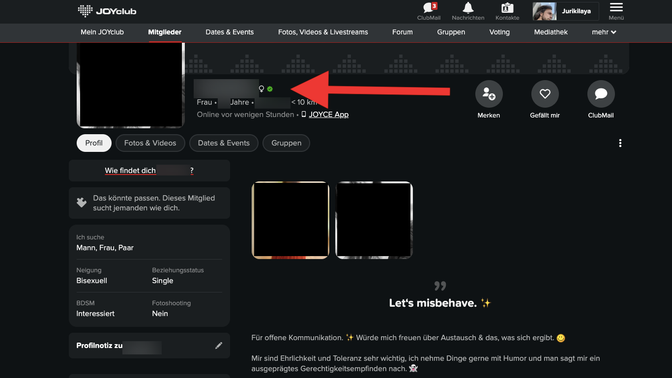The width and height of the screenshot is (672, 378).
Task: Open the hamburger Menü
Action: [x=616, y=11]
